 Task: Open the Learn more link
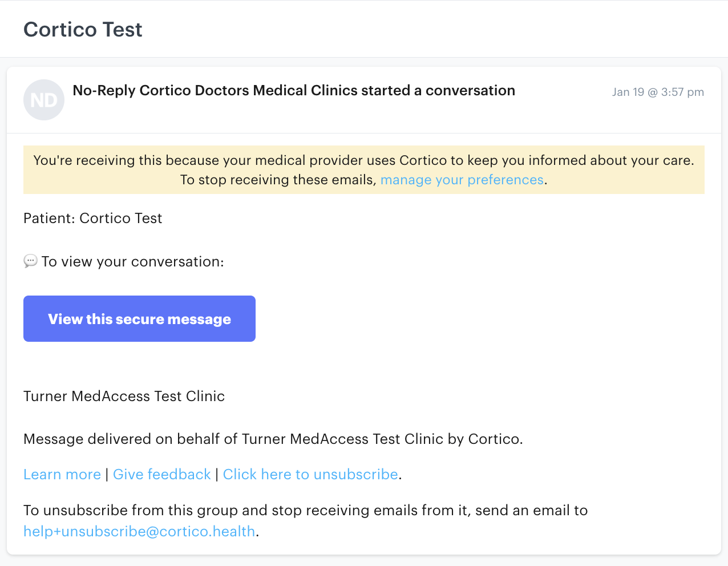[62, 474]
